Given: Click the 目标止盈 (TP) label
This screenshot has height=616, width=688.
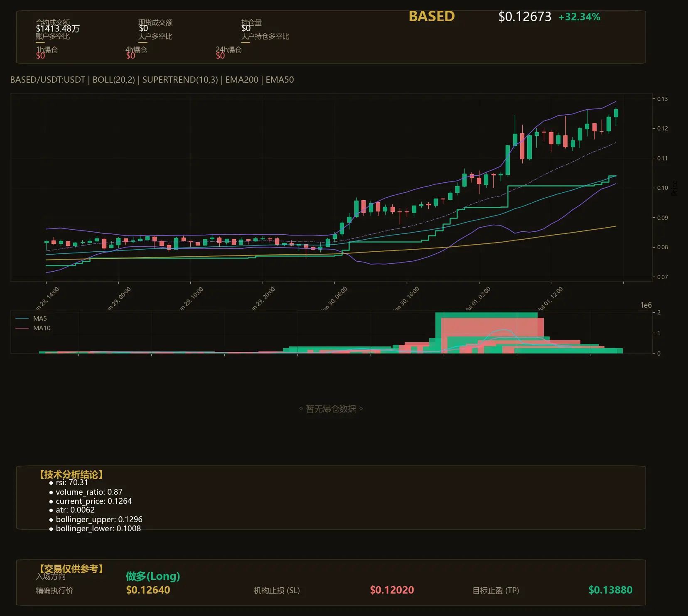Looking at the screenshot, I should click(496, 591).
